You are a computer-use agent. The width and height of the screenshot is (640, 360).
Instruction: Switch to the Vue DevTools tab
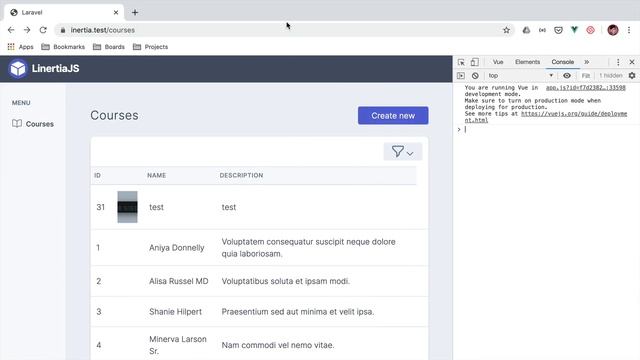498,62
